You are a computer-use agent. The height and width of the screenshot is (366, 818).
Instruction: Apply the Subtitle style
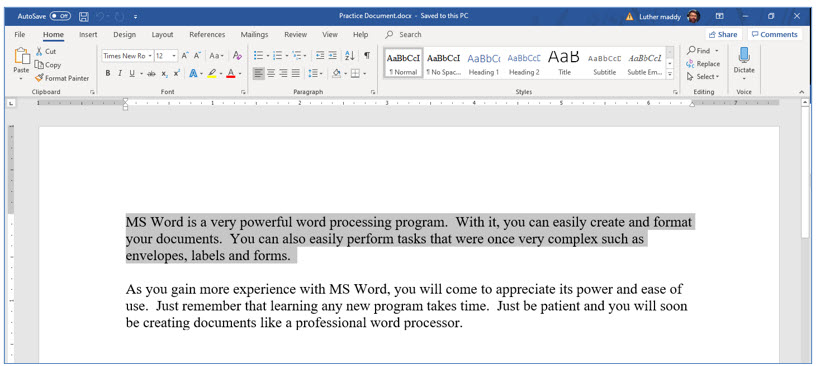tap(604, 63)
